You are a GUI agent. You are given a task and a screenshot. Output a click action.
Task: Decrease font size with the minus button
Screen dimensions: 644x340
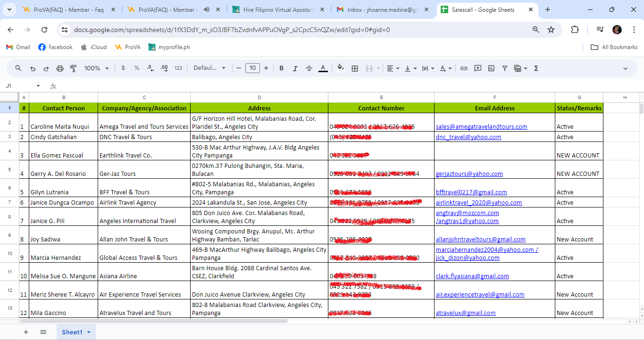tap(239, 68)
